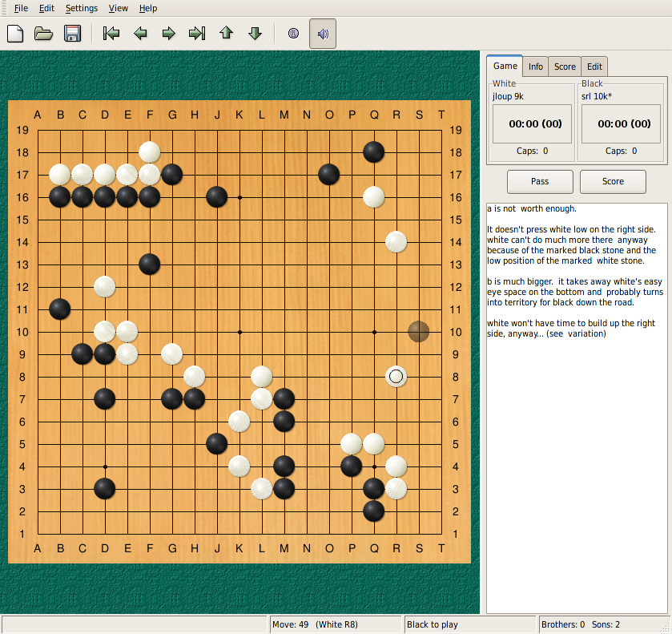672x634 pixels.
Task: Click the black stone at J5
Action: [x=217, y=444]
